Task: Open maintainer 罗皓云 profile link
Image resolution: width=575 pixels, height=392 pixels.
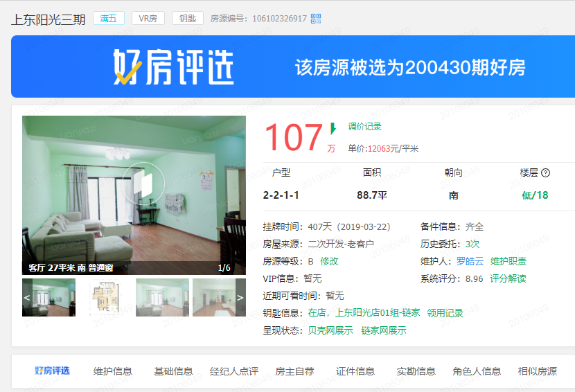Action: coord(470,261)
